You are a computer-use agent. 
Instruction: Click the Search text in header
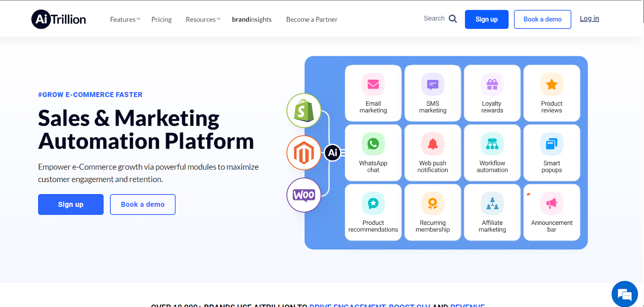[434, 19]
